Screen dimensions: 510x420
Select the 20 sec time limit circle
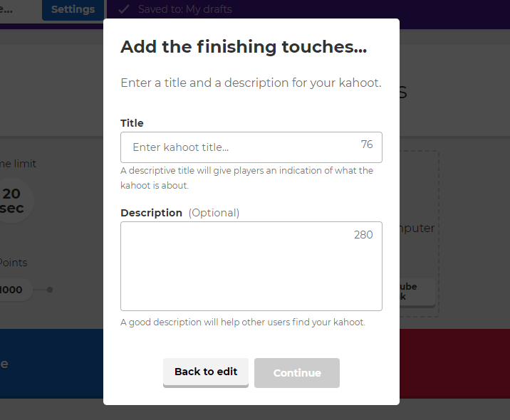14,201
